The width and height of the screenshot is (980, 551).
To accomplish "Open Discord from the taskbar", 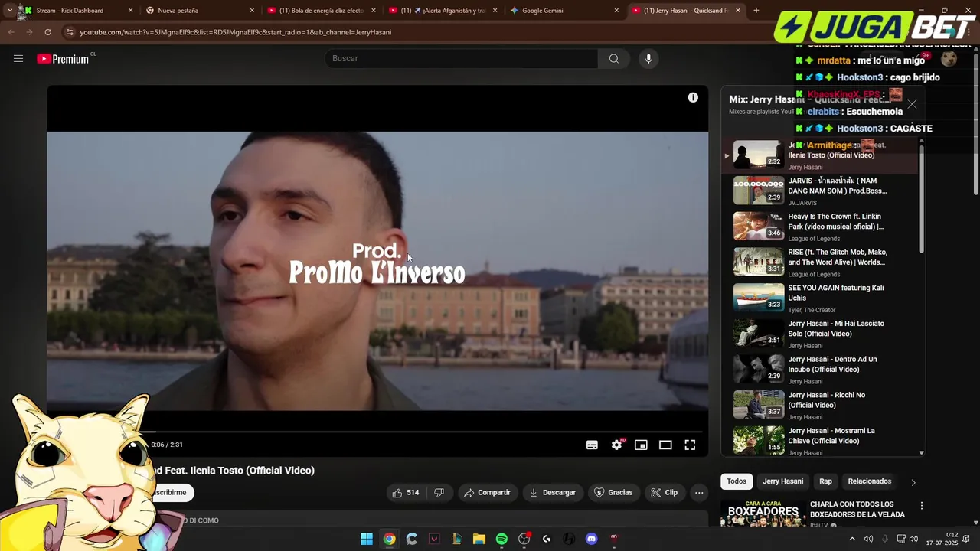I will [x=591, y=539].
